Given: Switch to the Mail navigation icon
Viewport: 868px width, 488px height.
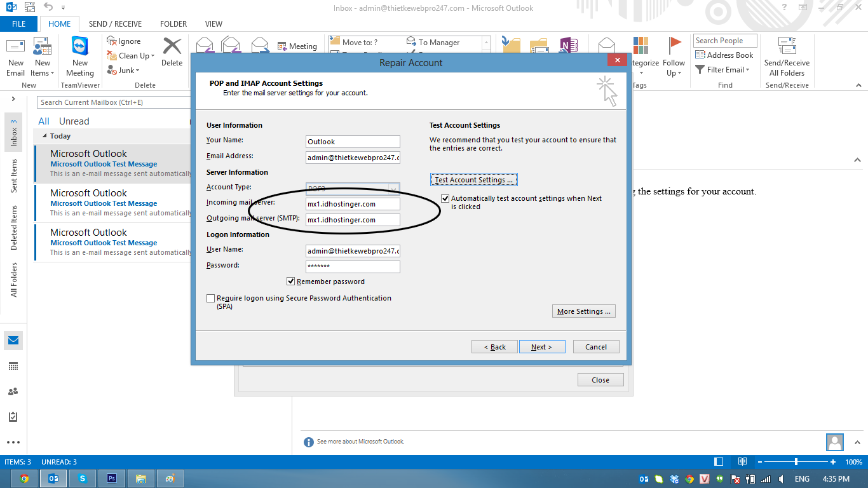Looking at the screenshot, I should pos(13,341).
